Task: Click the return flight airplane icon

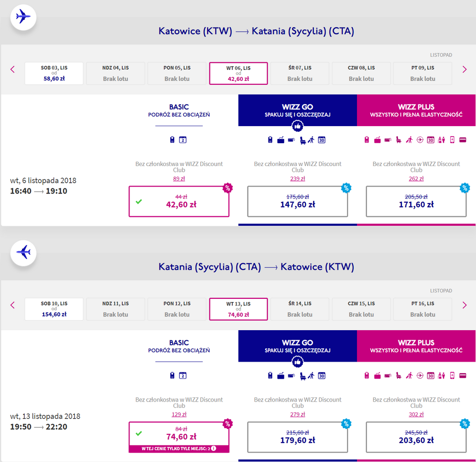Action: click(23, 253)
